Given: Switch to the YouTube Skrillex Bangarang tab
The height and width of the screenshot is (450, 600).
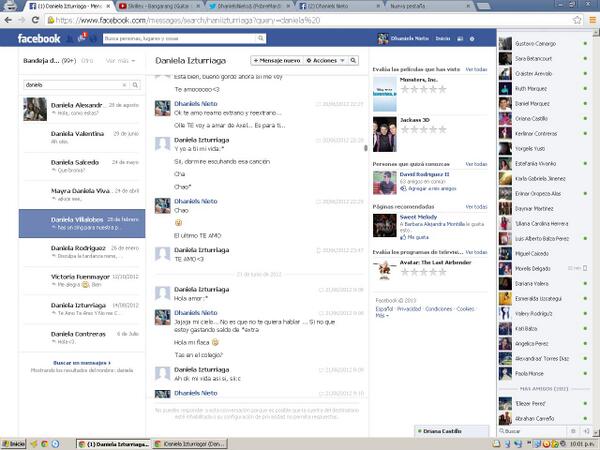Looking at the screenshot, I should pos(160,6).
